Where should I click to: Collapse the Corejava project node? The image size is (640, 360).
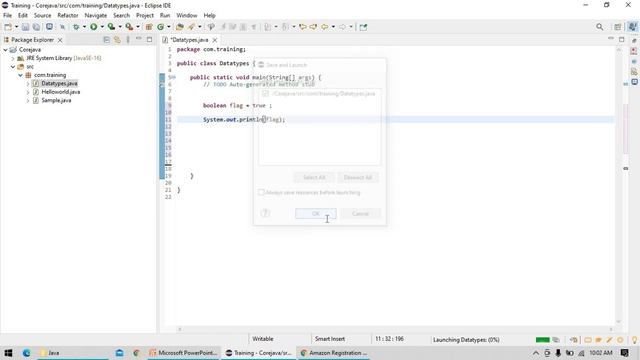pos(5,50)
